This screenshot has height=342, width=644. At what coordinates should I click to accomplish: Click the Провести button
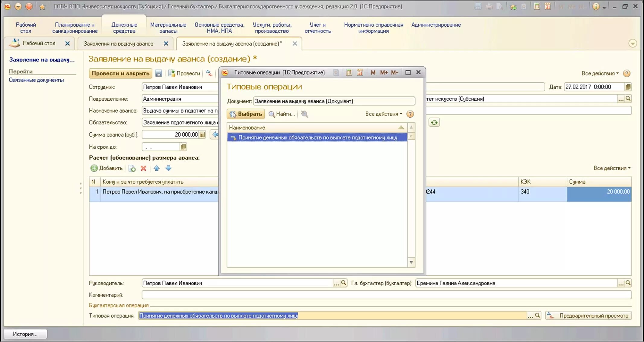pos(184,73)
